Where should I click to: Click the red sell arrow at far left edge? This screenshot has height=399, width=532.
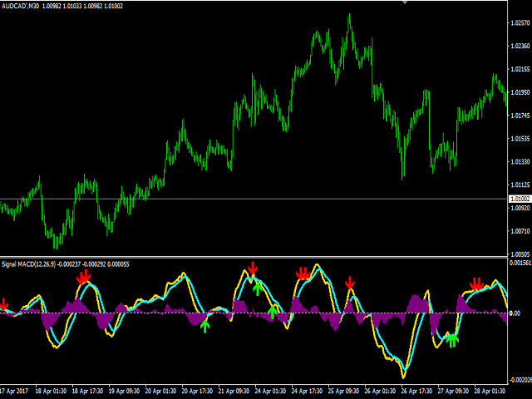(x=3, y=304)
